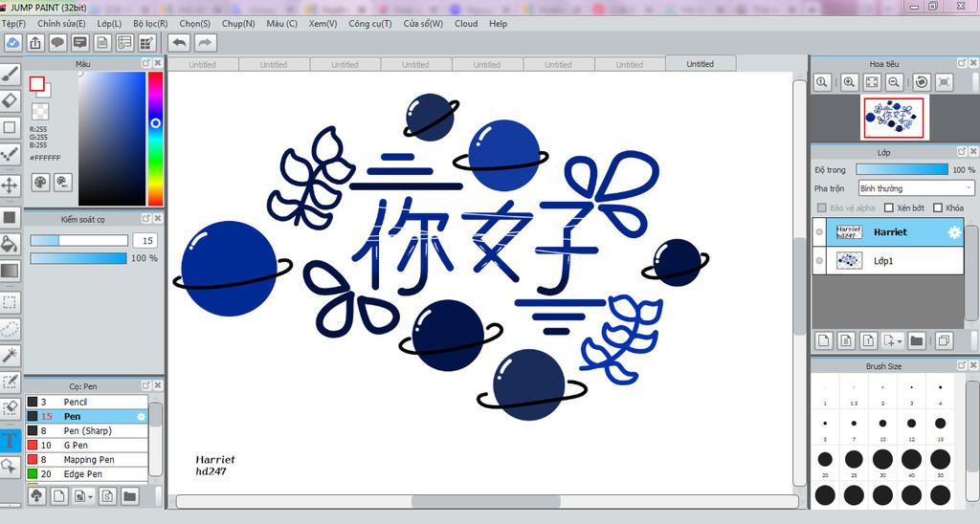Click the brush size slider in Kiểm soát cọ

78,240
